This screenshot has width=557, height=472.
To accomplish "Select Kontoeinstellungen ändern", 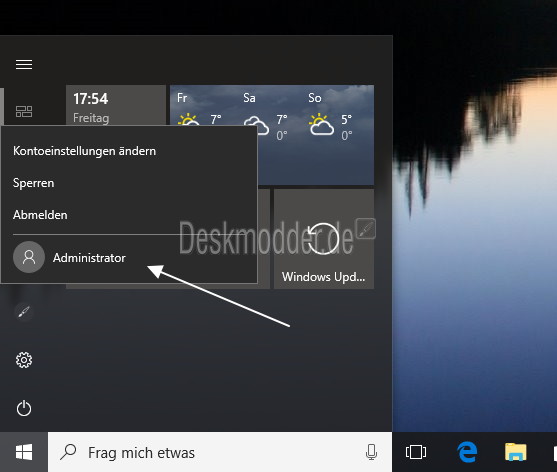I will click(x=85, y=151).
